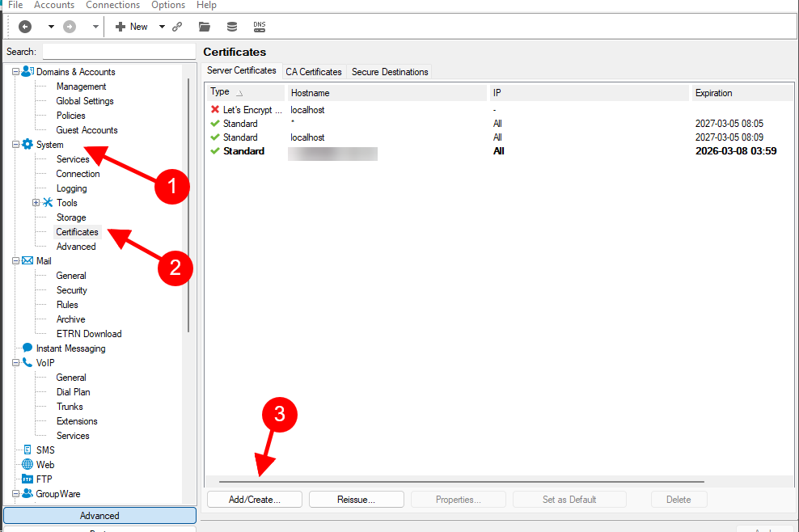
Task: Collapse the Mail tree node
Action: [16, 261]
